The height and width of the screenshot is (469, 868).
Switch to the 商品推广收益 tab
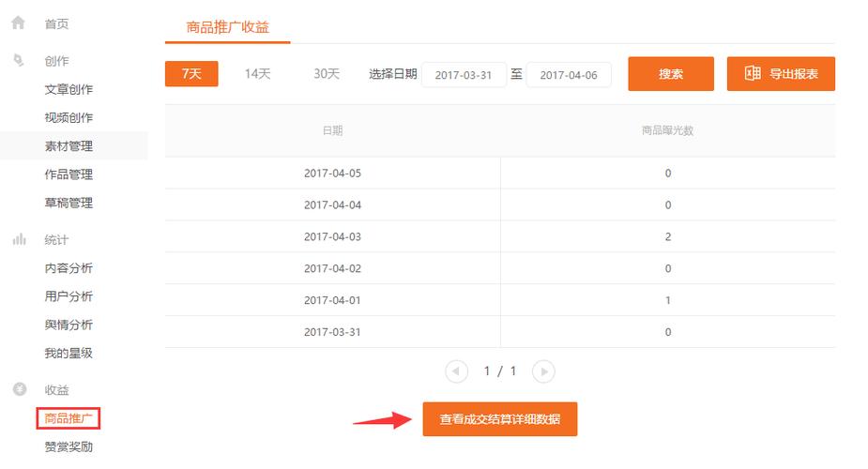click(227, 26)
